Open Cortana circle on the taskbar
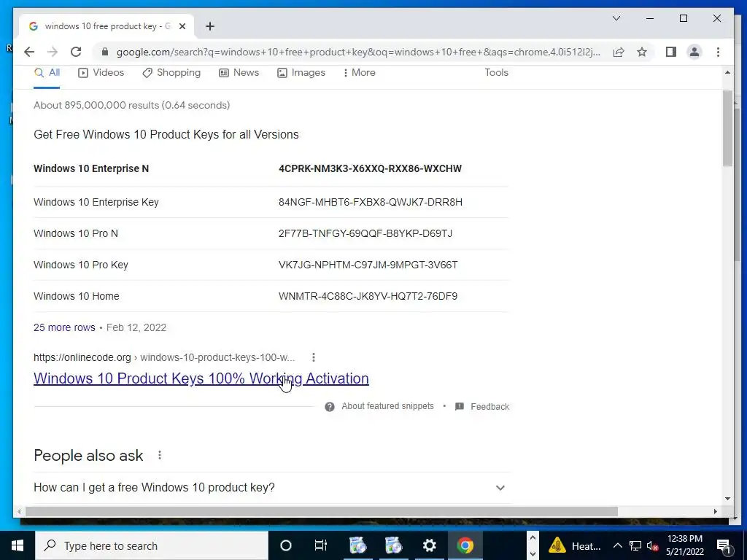This screenshot has width=747, height=560. (286, 545)
